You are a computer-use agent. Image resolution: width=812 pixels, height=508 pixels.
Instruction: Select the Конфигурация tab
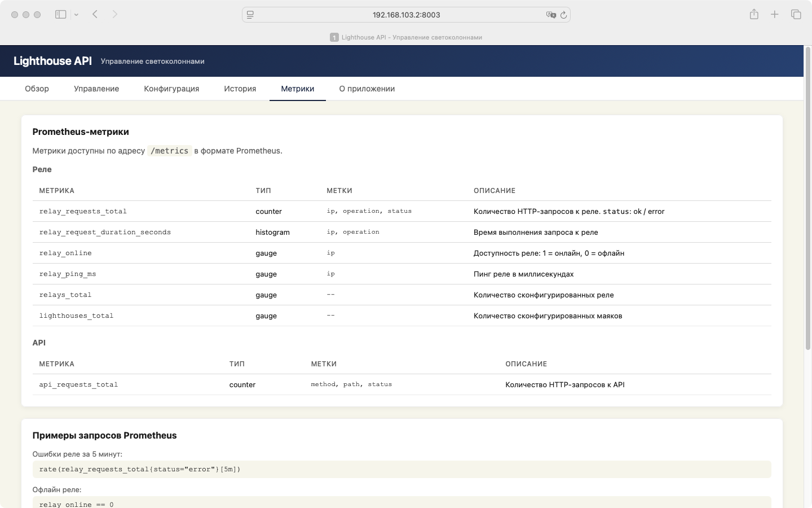(x=171, y=89)
